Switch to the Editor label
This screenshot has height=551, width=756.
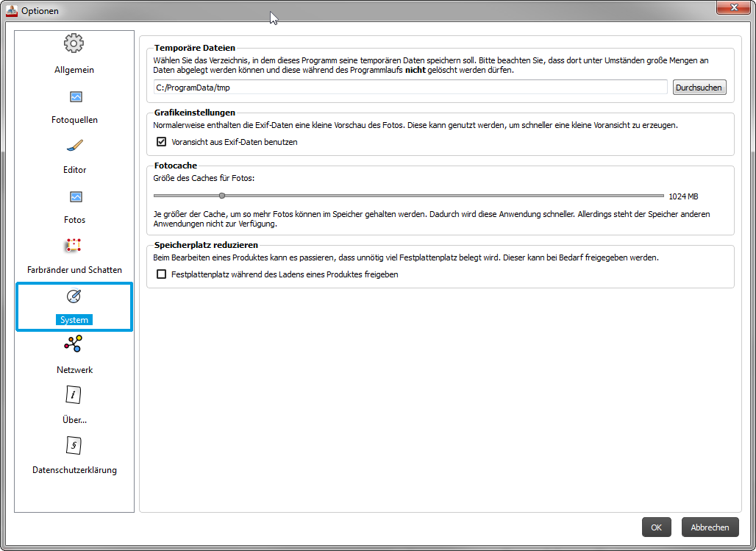click(74, 170)
